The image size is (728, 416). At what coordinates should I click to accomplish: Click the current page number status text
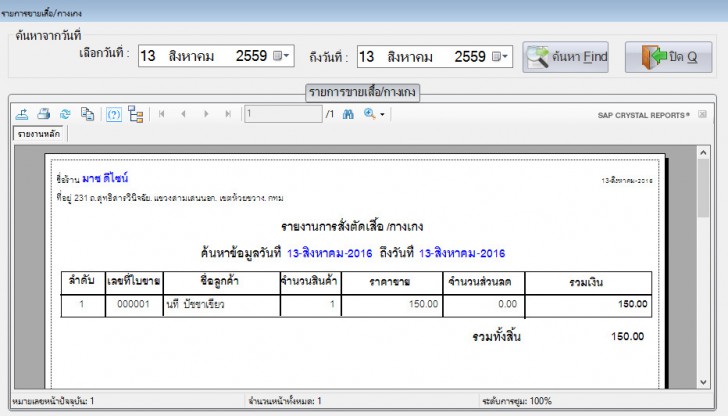[53, 401]
